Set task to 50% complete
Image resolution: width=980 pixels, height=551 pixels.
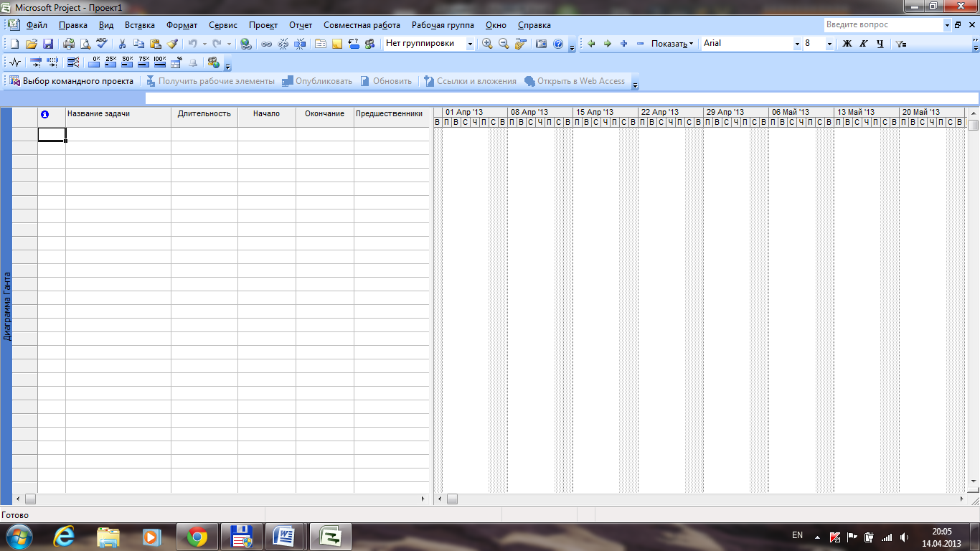tap(128, 62)
